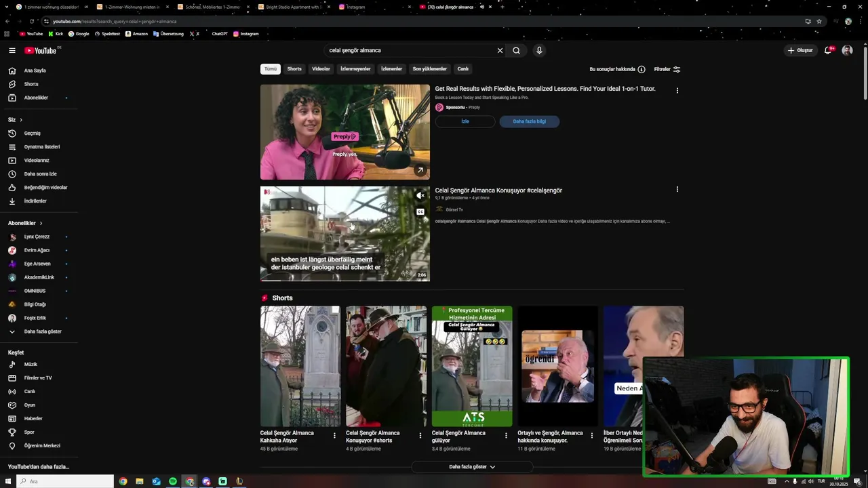Open the Ortaylı ve Şengör short thumbnail
The height and width of the screenshot is (488, 868).
point(558,366)
